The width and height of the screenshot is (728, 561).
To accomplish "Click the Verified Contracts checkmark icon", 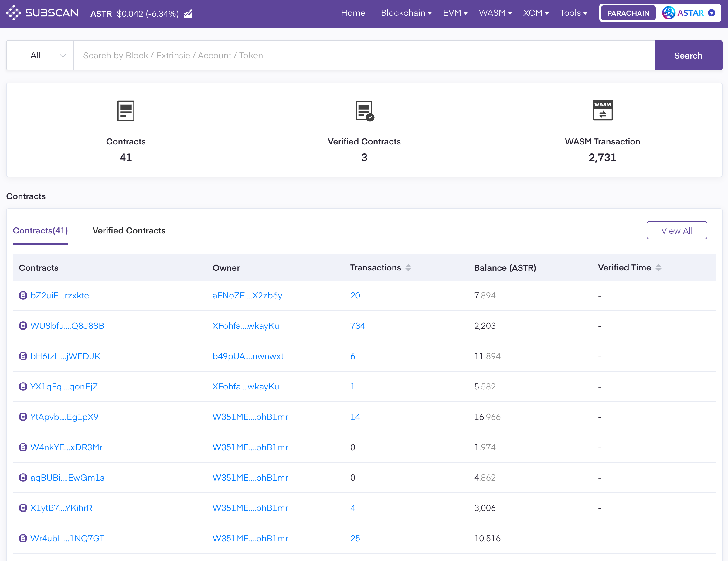I will [x=364, y=111].
